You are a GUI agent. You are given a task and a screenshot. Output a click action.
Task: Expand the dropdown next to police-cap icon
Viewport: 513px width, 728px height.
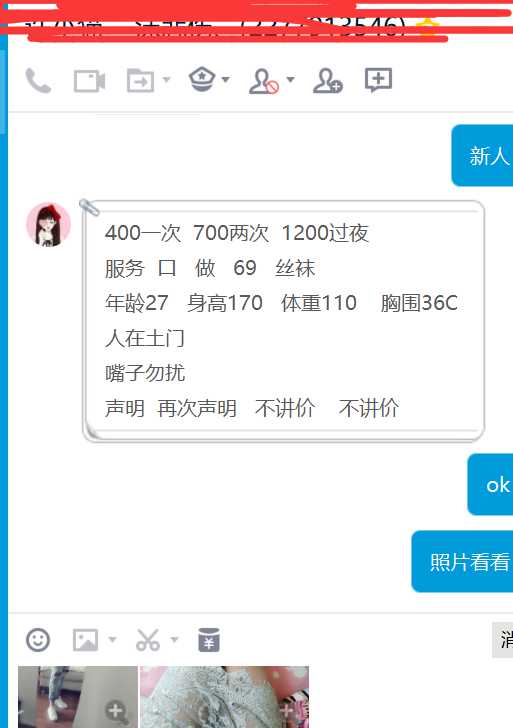(226, 80)
